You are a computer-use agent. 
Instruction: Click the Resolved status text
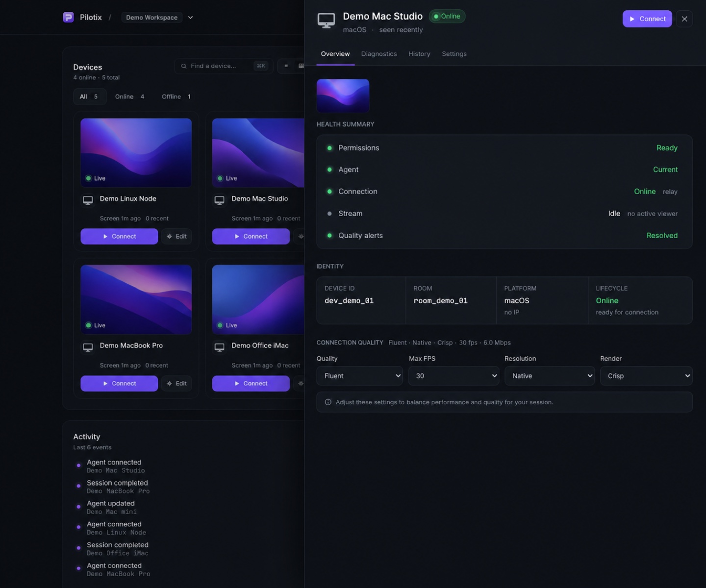662,236
